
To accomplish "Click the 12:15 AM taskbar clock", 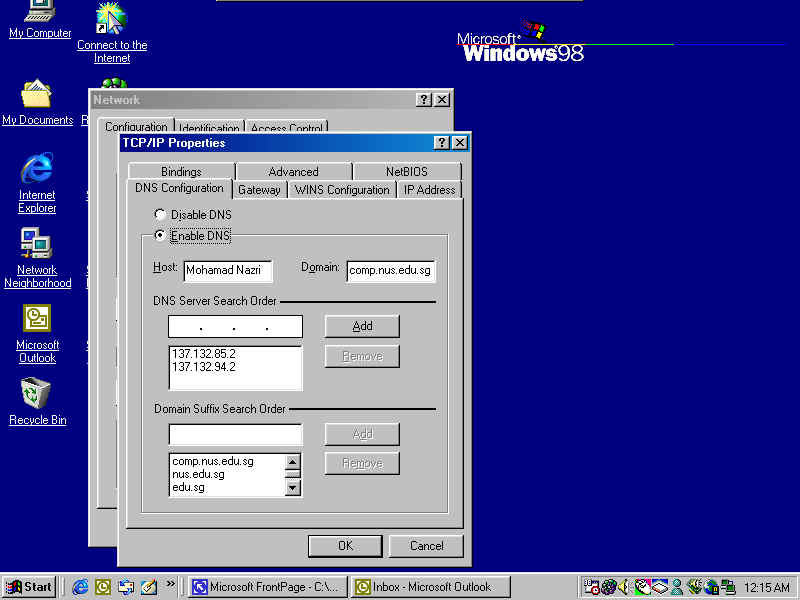I will coord(766,588).
